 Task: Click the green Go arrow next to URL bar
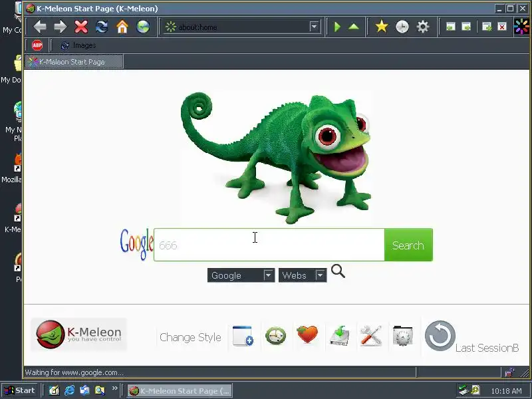[337, 27]
